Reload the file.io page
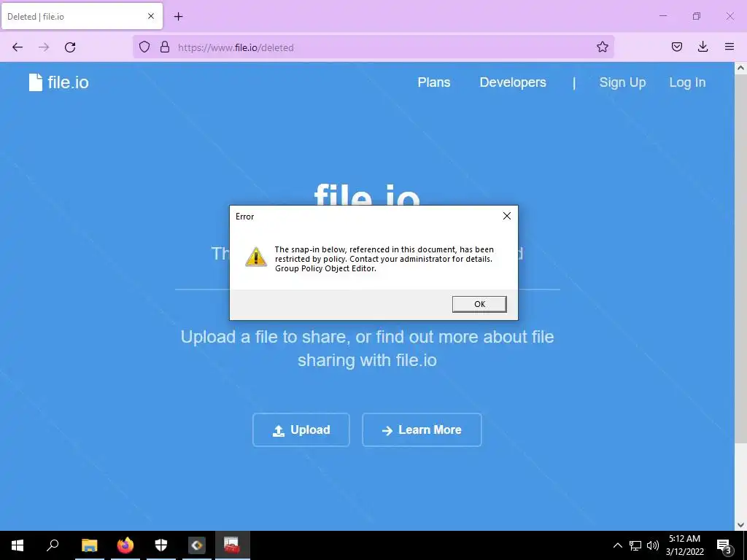The height and width of the screenshot is (560, 747). pyautogui.click(x=70, y=47)
